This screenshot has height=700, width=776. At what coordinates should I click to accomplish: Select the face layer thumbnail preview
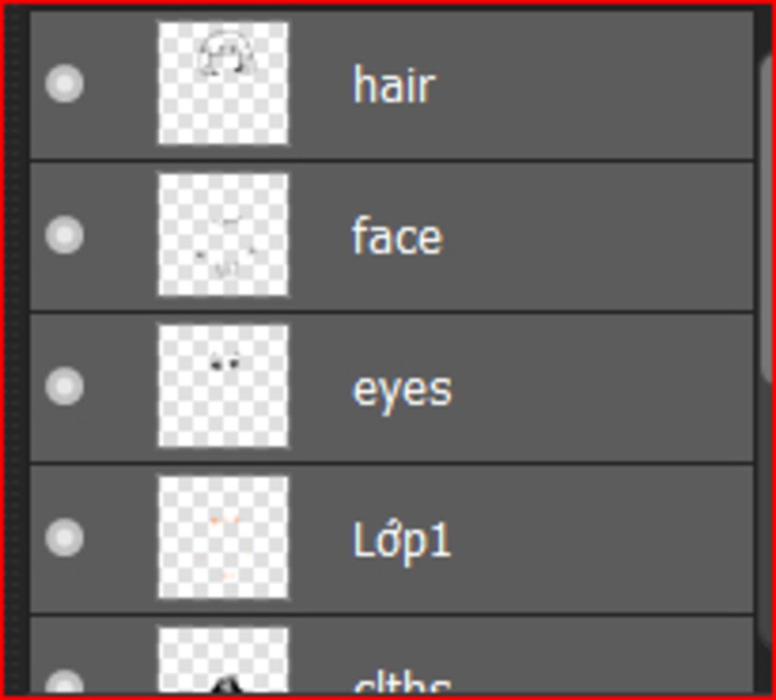224,235
